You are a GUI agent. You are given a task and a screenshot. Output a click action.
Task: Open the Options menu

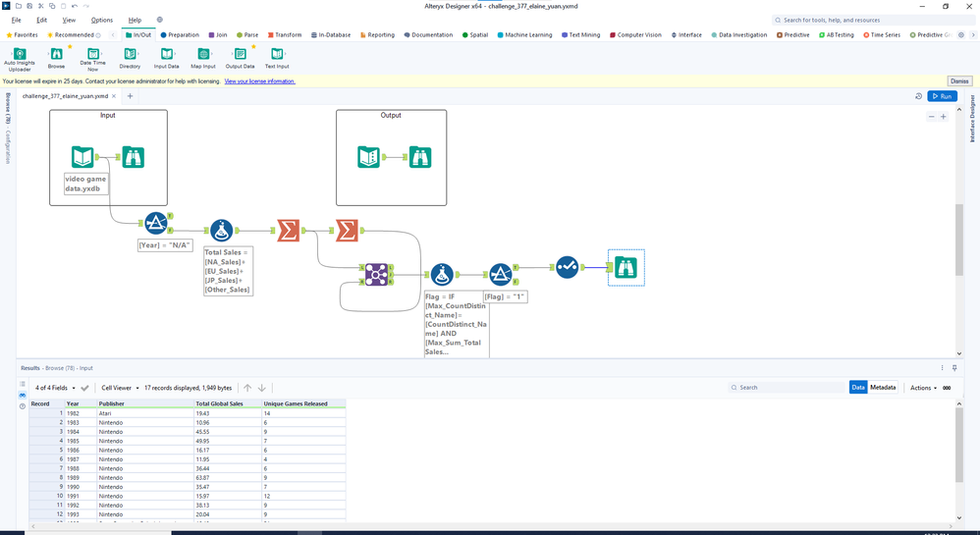click(102, 20)
